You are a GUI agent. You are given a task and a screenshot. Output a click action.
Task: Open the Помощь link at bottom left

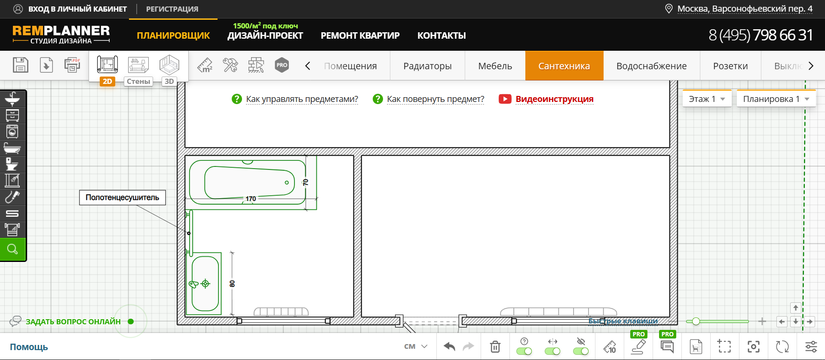(29, 347)
